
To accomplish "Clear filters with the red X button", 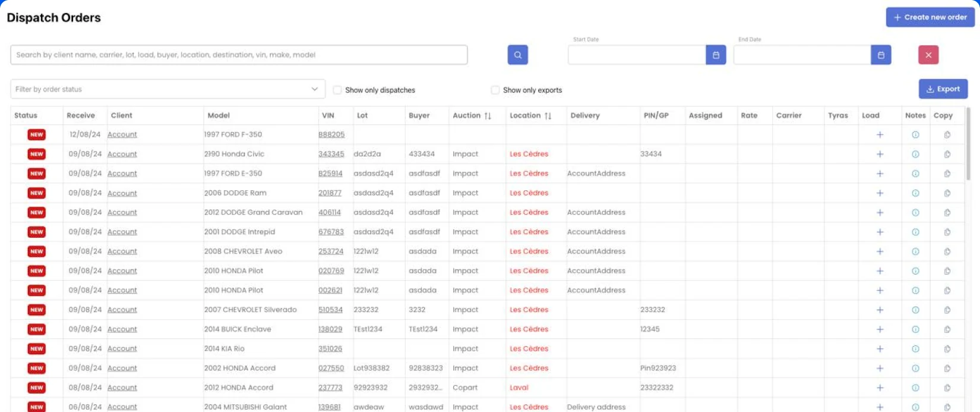I will 928,55.
